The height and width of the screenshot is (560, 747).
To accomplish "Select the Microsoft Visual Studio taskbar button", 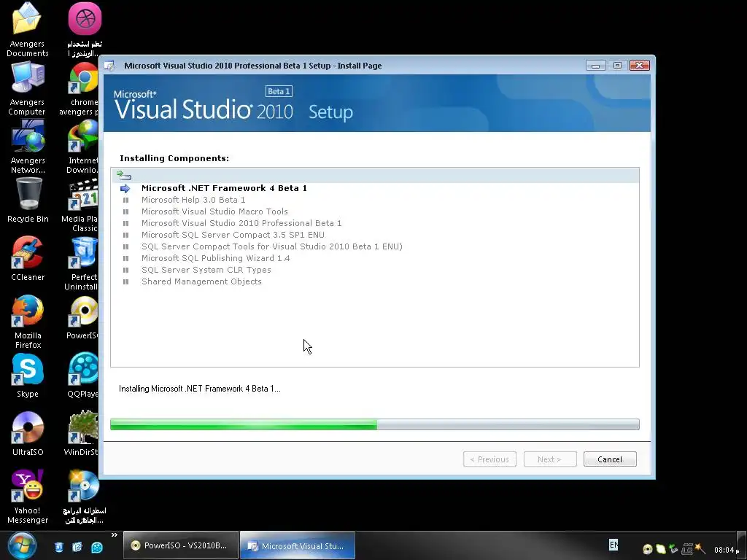I will click(x=298, y=545).
